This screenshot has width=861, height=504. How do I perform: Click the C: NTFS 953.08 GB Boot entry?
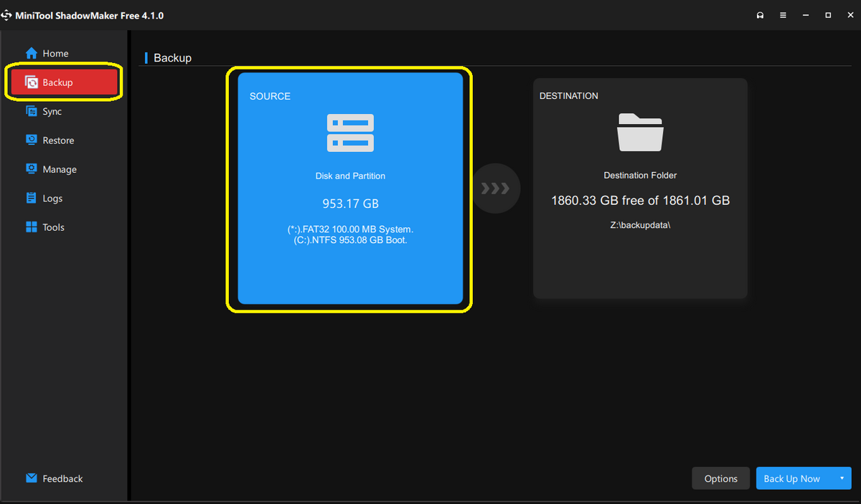350,240
